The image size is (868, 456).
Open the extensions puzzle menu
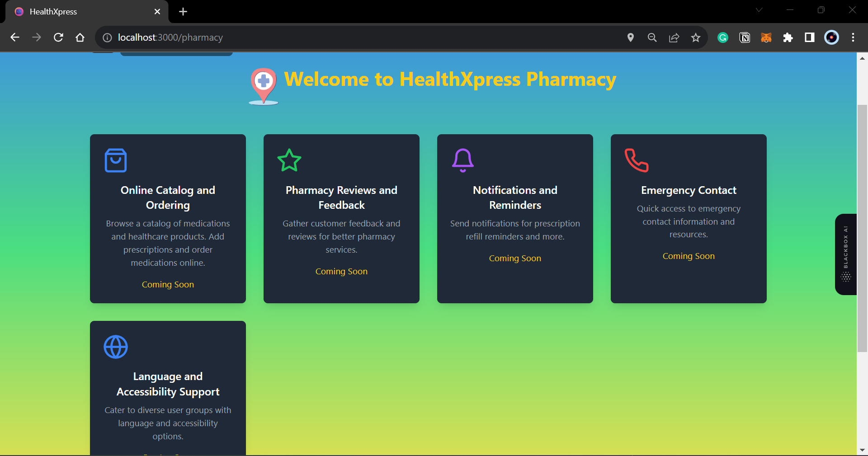788,38
